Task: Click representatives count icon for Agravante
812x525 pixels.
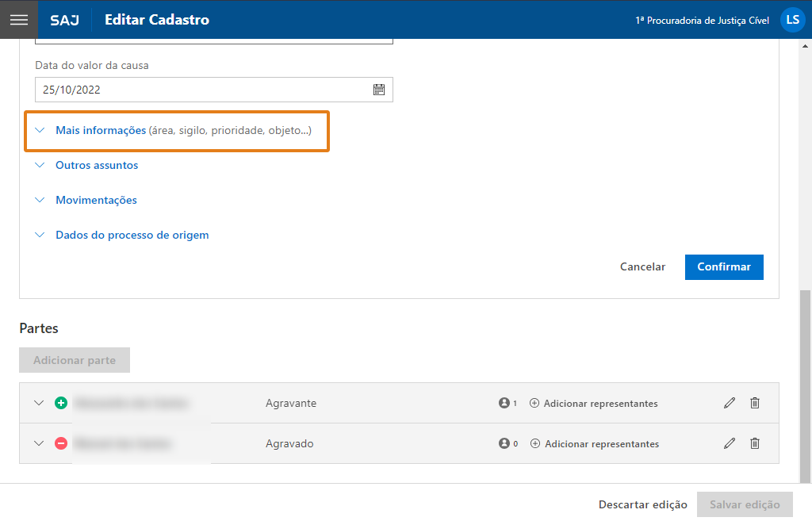Action: coord(504,403)
